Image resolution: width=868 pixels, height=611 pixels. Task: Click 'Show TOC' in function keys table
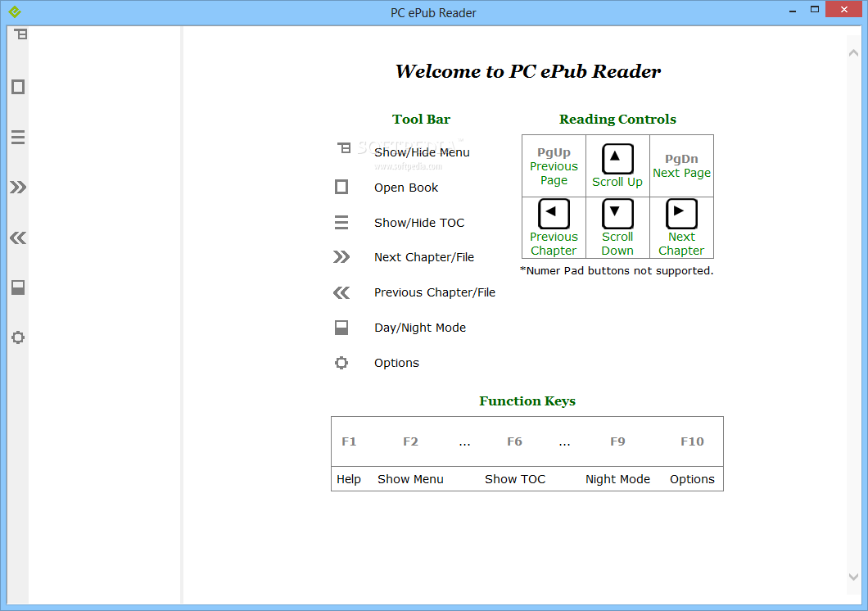[x=515, y=479]
